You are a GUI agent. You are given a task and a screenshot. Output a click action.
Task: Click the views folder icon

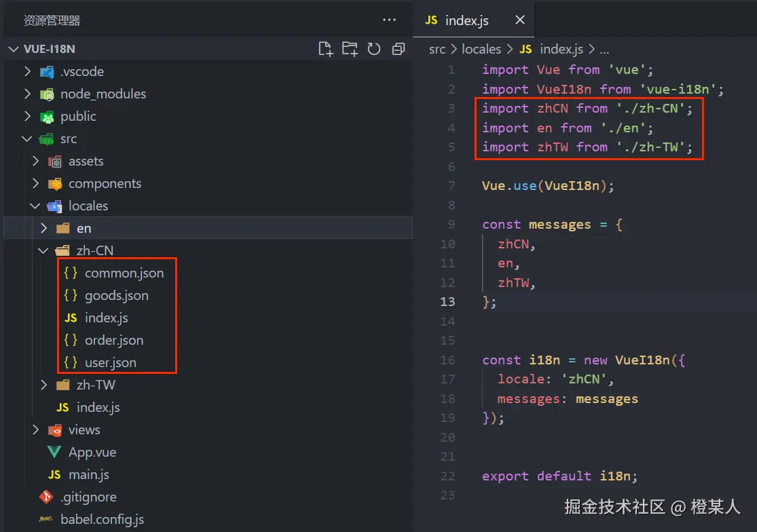(x=55, y=430)
